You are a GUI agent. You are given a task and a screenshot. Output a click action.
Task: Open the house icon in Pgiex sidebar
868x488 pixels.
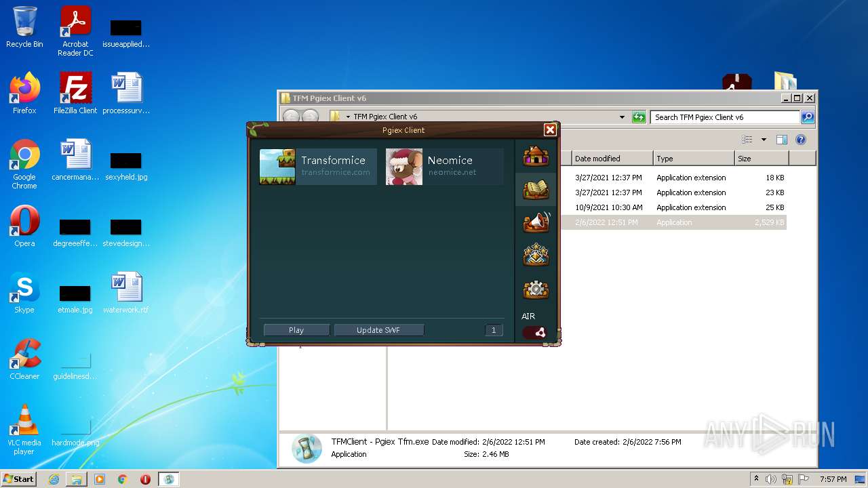536,156
